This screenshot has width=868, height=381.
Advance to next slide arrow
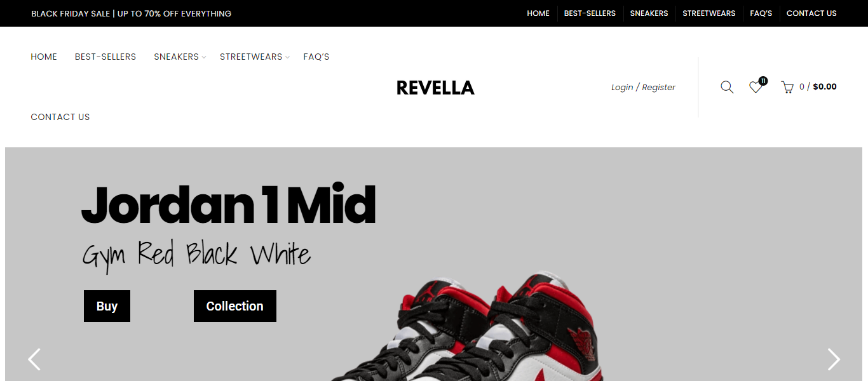coord(833,359)
